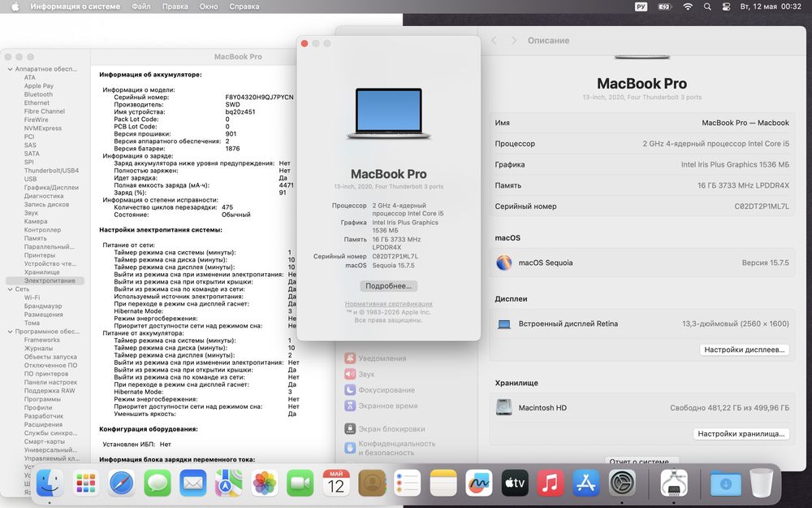Open Control Center in menu bar
Screen dimensions: 812x508
[x=726, y=7]
